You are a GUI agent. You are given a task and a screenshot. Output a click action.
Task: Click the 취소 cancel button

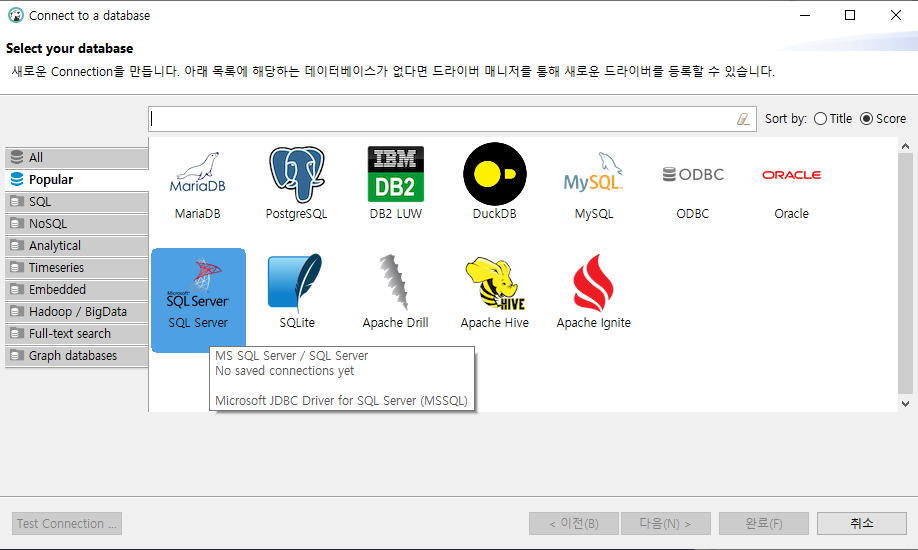click(x=862, y=524)
